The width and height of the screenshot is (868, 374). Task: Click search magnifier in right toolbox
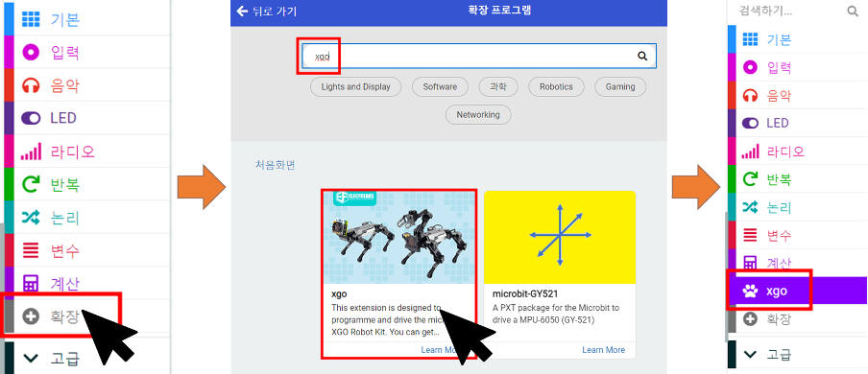(853, 12)
